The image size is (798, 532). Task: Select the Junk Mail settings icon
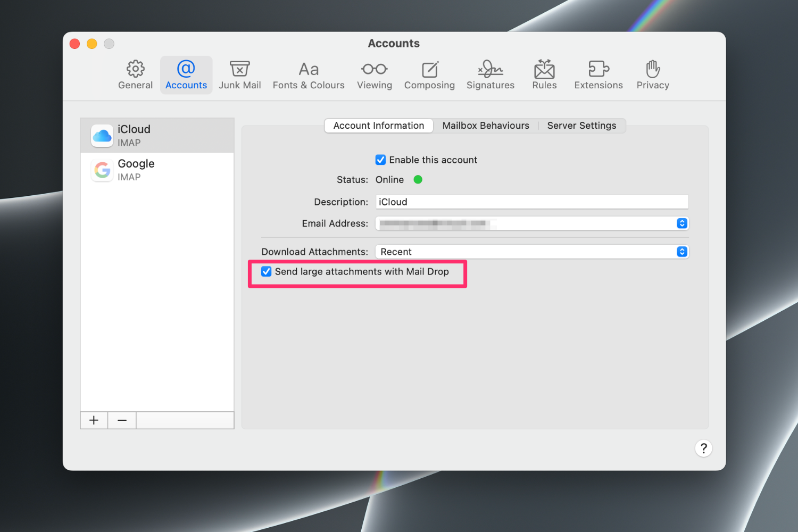pyautogui.click(x=240, y=74)
